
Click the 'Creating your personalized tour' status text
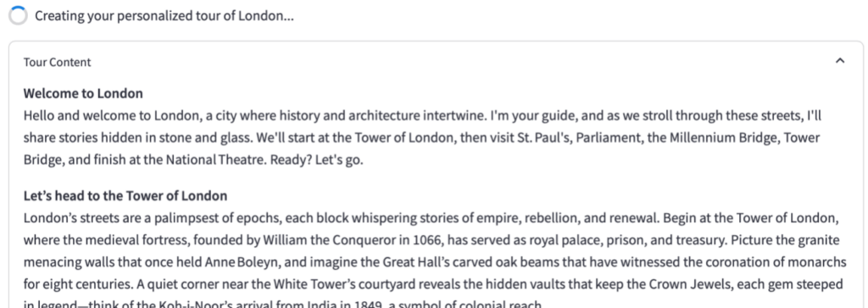click(x=164, y=15)
